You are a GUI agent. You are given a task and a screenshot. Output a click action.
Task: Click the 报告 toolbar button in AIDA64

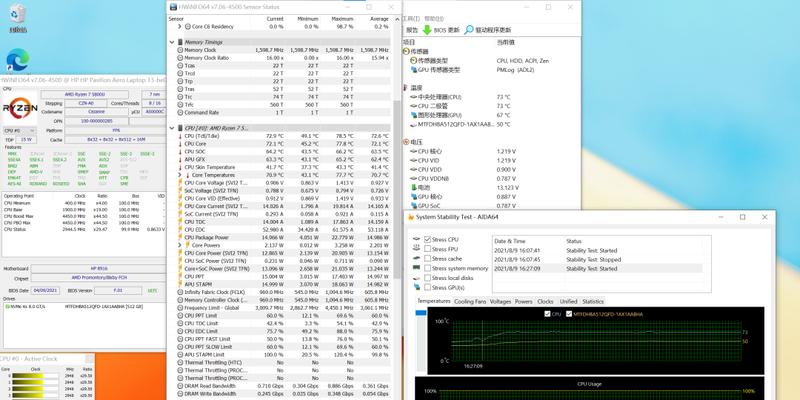(x=410, y=30)
